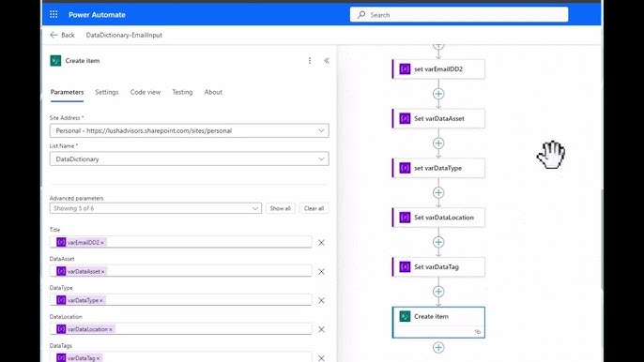The height and width of the screenshot is (362, 644).
Task: Open the app launcher waffle icon
Action: (54, 15)
